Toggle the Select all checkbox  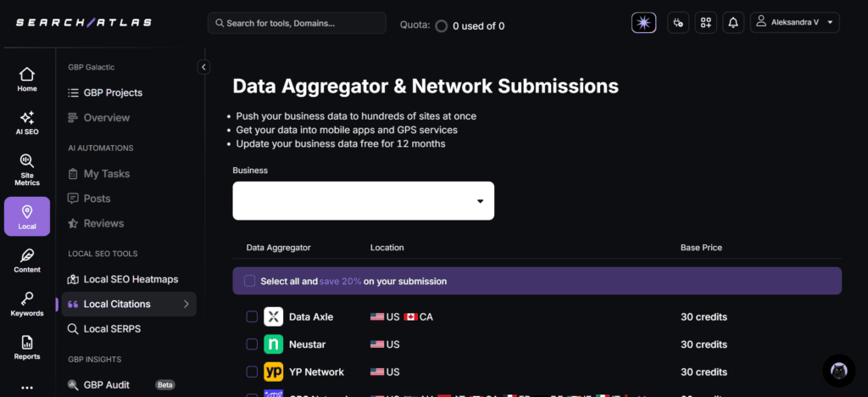point(250,281)
